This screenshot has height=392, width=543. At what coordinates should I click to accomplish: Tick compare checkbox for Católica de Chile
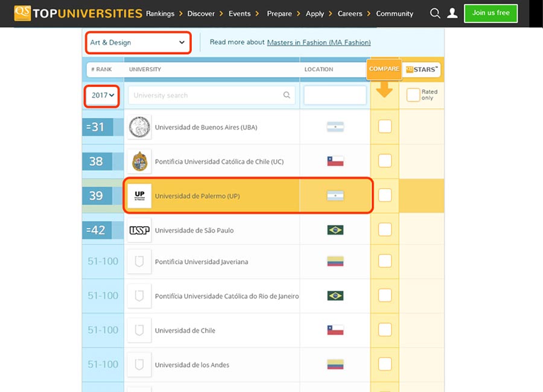pos(385,160)
